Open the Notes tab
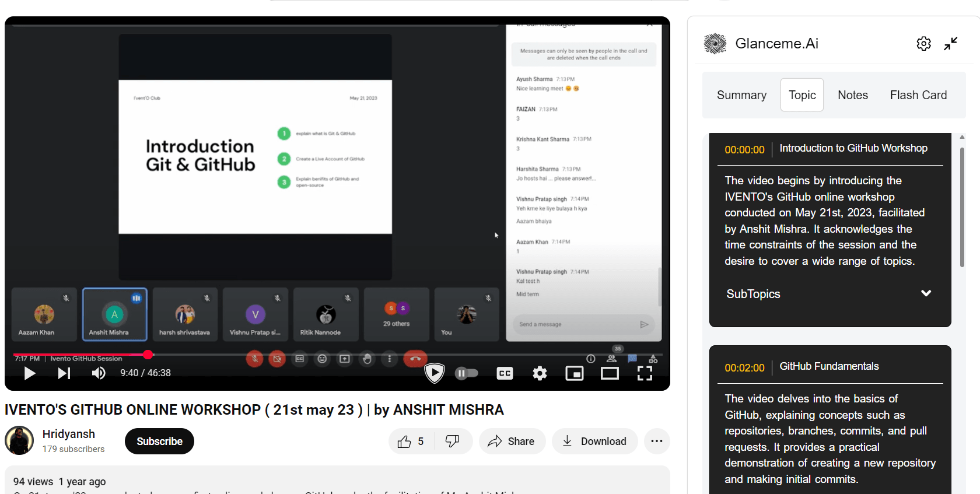 [853, 95]
